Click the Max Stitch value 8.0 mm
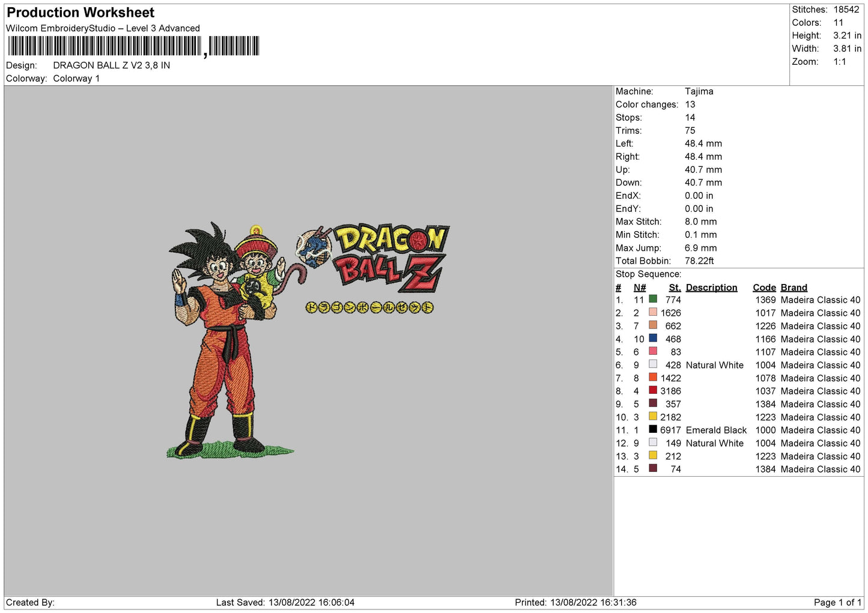This screenshot has height=613, width=868. tap(701, 222)
